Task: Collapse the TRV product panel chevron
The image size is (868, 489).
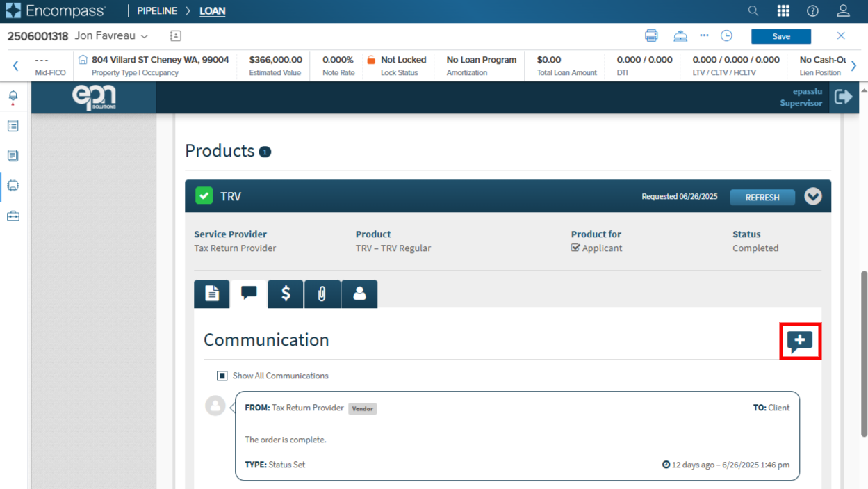Action: pos(813,196)
